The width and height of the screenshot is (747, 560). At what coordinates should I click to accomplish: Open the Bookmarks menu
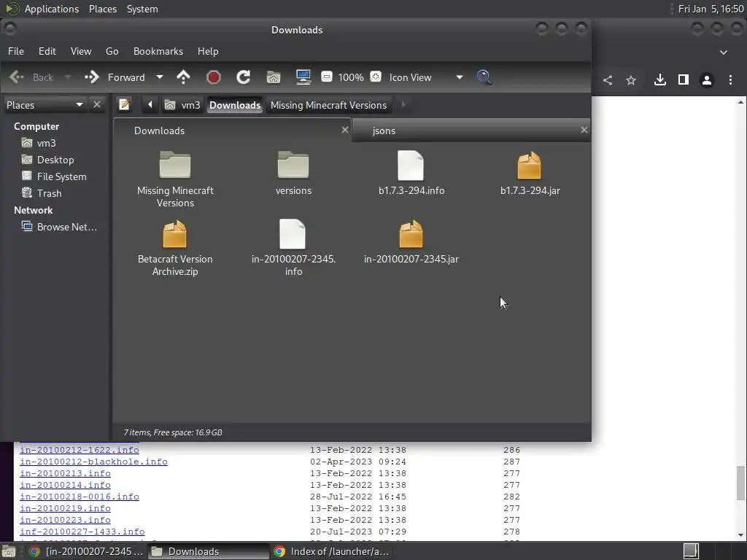coord(158,51)
